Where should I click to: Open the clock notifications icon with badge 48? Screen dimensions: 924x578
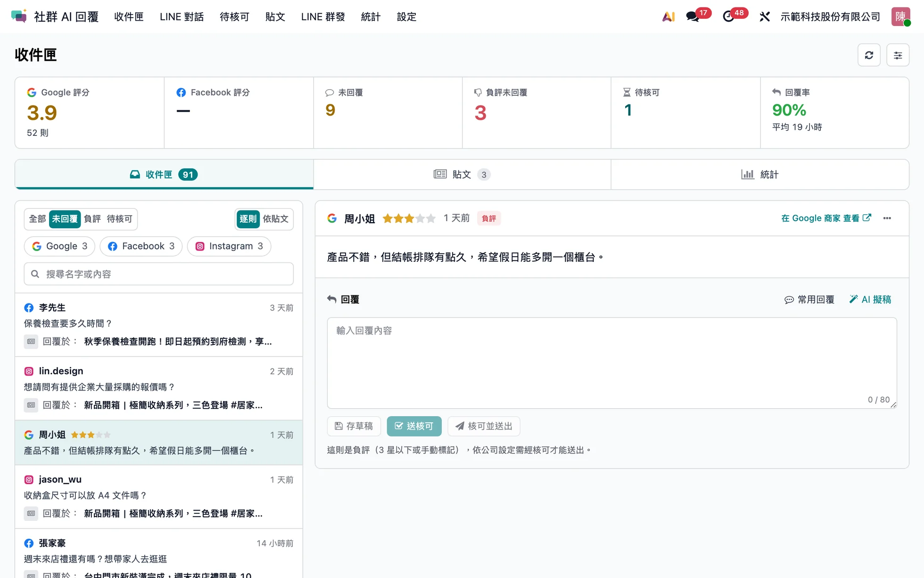(729, 17)
